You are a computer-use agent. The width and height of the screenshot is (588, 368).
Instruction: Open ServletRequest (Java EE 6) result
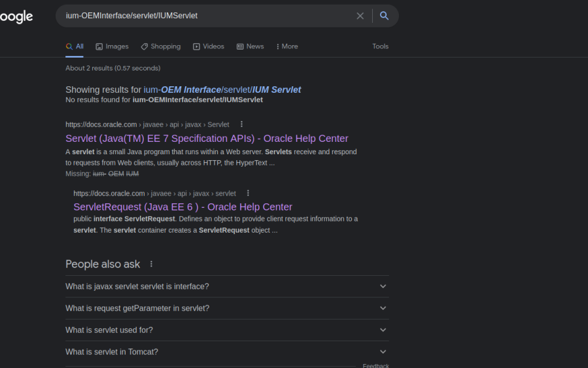point(182,207)
